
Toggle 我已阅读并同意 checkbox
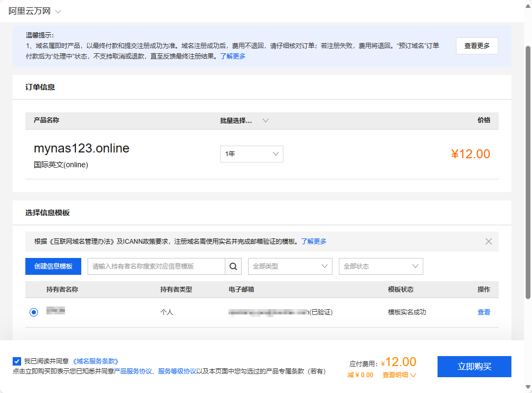17,361
